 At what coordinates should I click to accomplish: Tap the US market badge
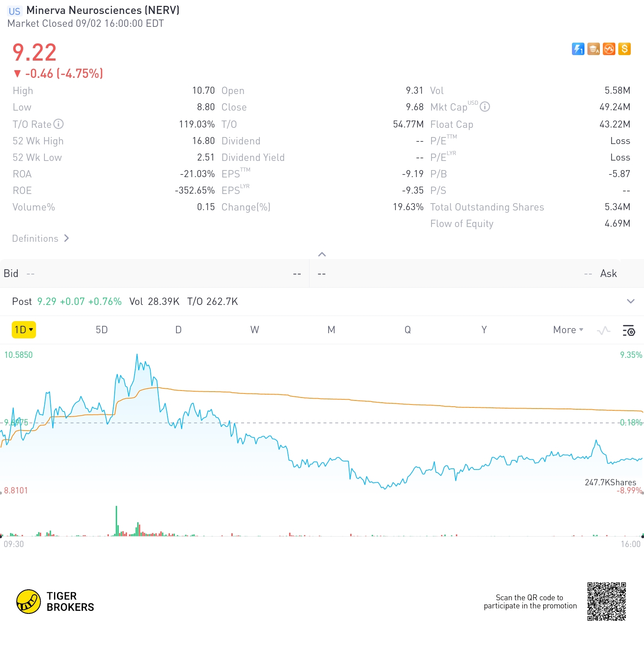point(14,11)
